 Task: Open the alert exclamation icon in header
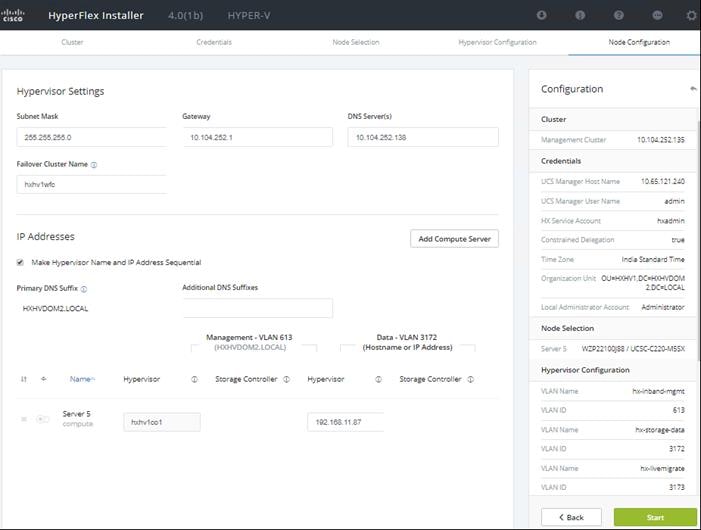(580, 15)
